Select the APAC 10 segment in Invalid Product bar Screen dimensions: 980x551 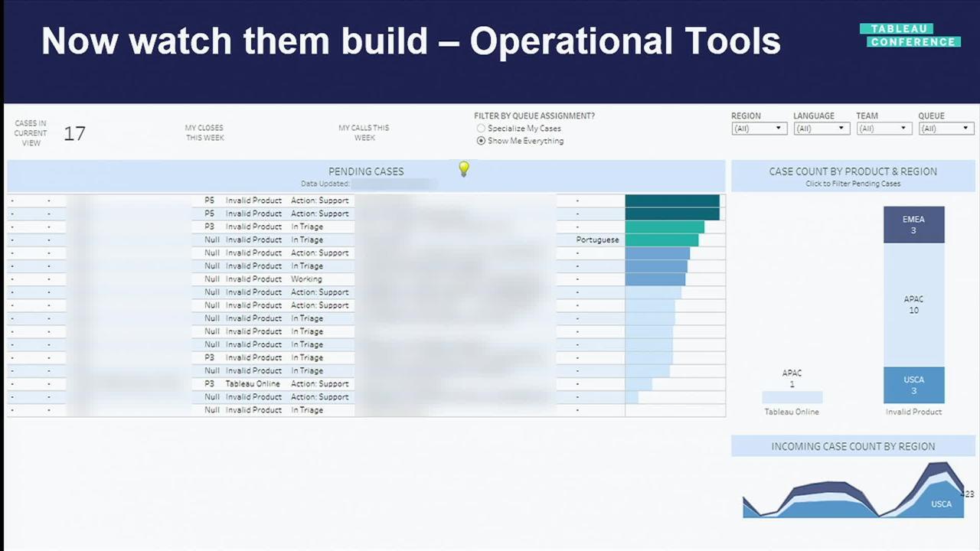coord(913,305)
